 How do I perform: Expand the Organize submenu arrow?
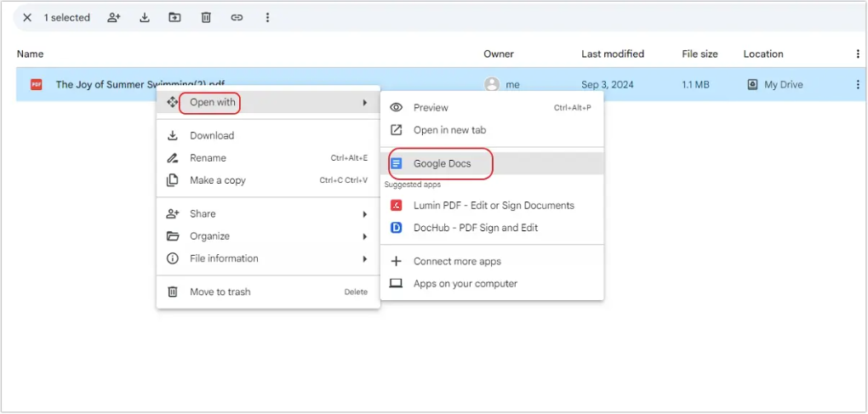(365, 236)
